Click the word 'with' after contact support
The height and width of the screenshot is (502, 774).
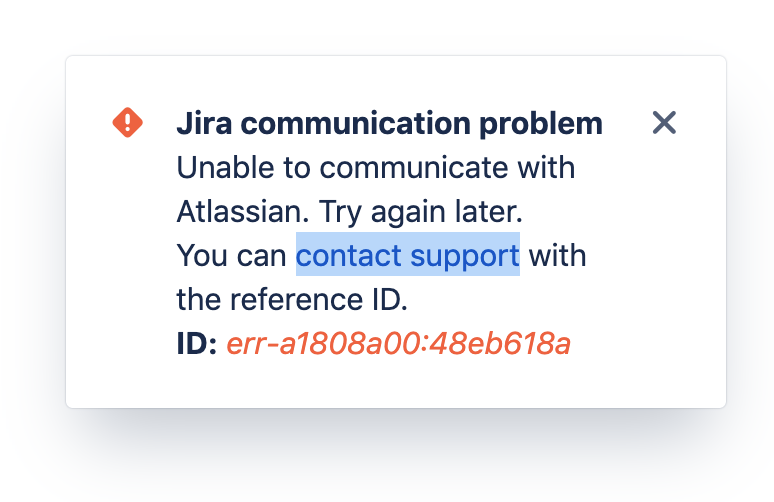557,255
